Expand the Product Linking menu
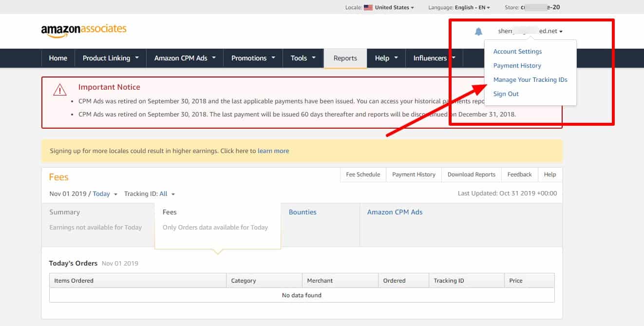Viewport: 644px width, 326px height. coord(111,58)
